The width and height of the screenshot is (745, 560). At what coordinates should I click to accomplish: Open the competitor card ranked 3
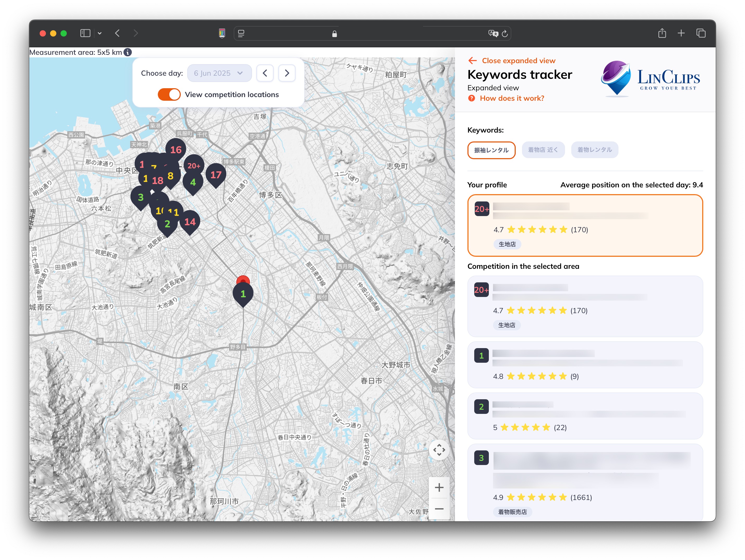(585, 482)
